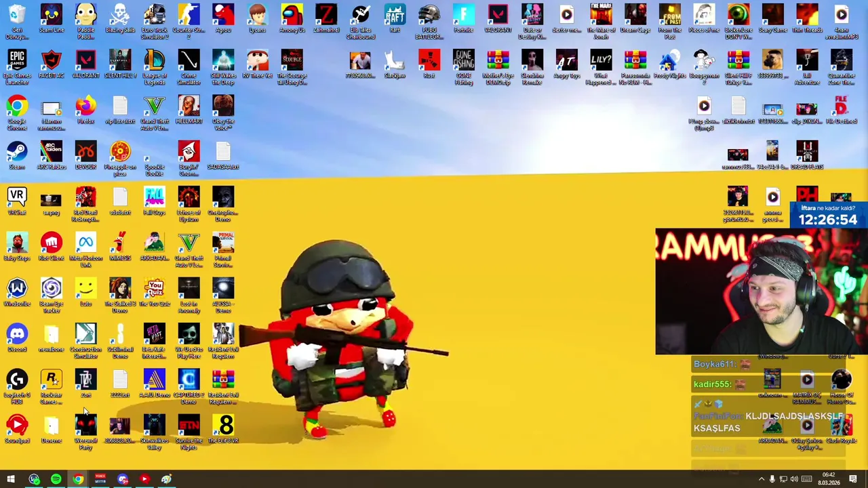Select the newaBone folder icon

coord(52,338)
